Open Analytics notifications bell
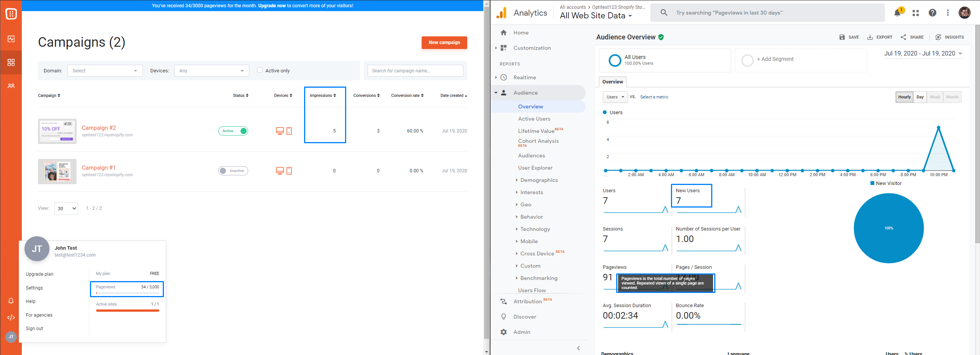Screen dimensions: 980x355 pos(897,13)
